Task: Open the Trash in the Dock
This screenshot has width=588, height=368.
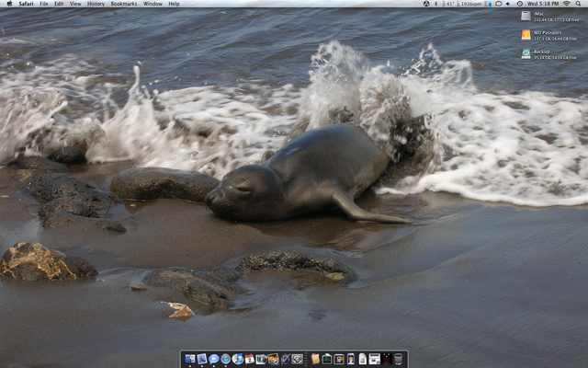Action: click(x=399, y=359)
